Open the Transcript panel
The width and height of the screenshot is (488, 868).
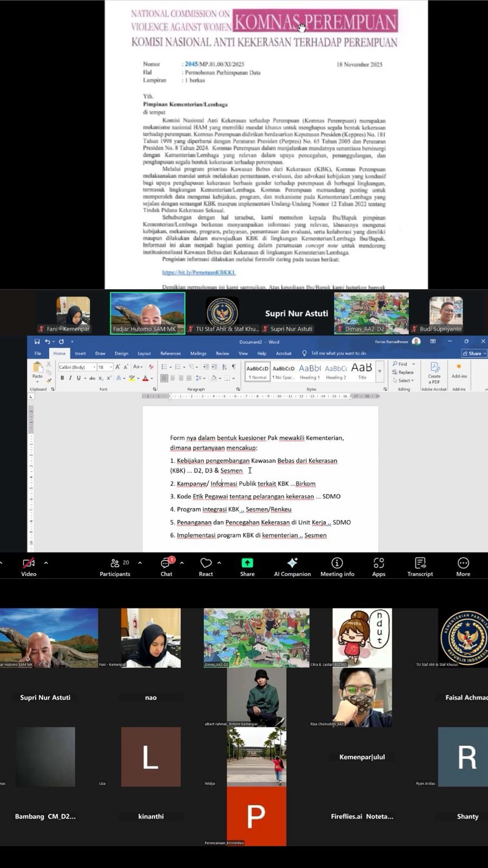coord(420,566)
